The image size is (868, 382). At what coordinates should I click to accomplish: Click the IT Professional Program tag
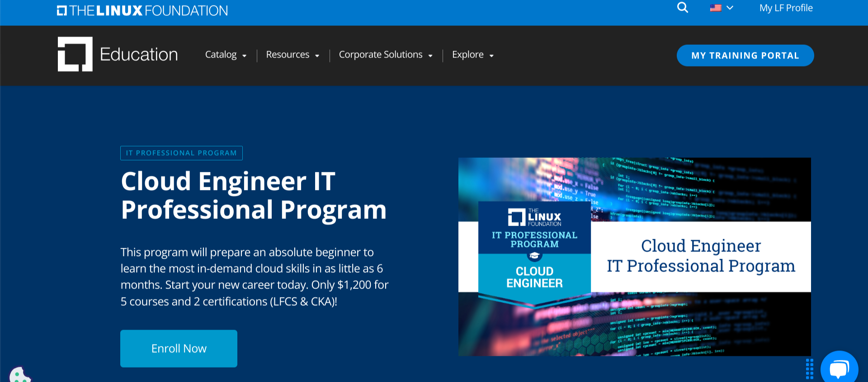tap(181, 153)
